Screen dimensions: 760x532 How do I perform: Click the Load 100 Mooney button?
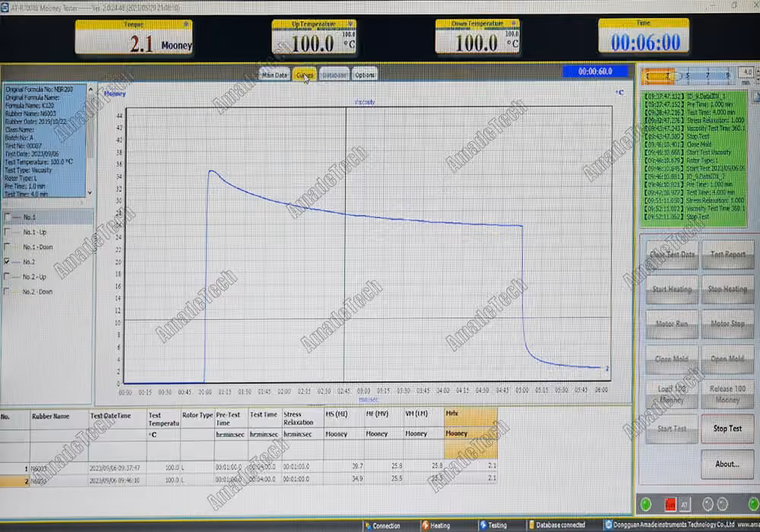pos(672,394)
